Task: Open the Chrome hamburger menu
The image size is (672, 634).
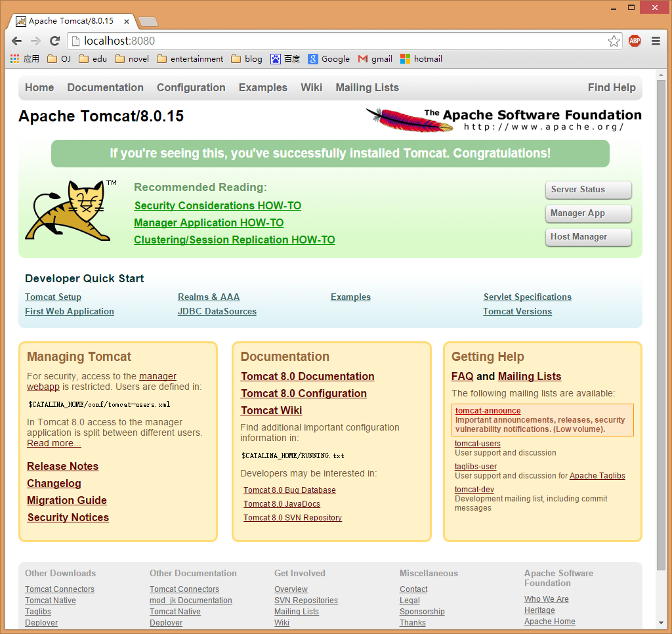Action: [x=656, y=41]
